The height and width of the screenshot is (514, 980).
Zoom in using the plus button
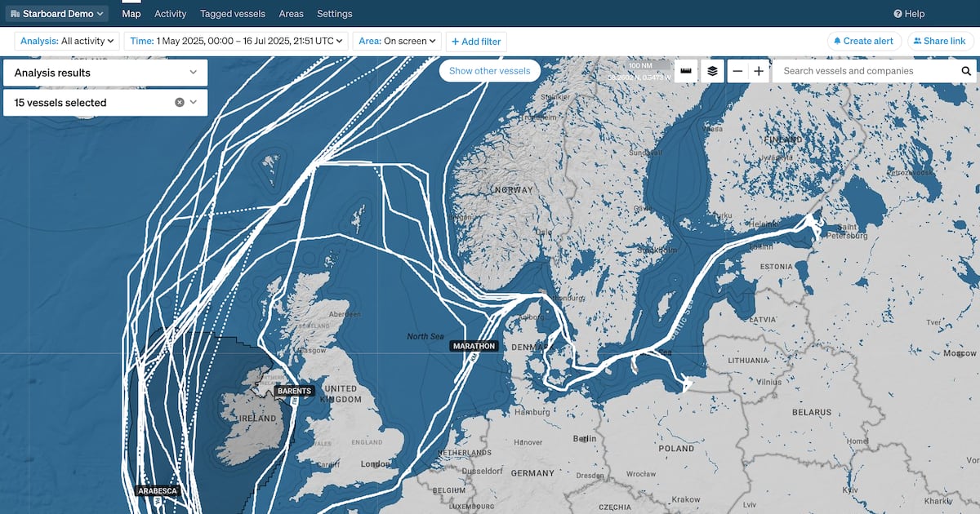click(x=759, y=71)
